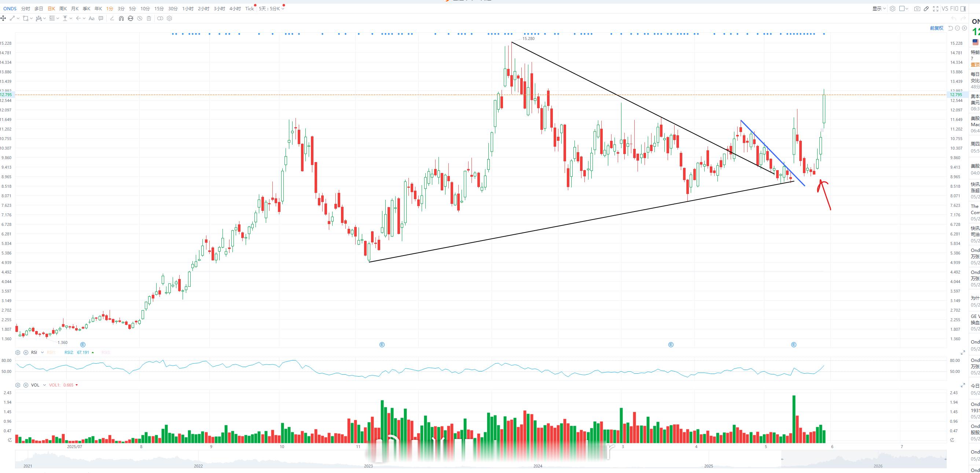Screen dimensions: 980x473
Task: Toggle drawing sync across periods icon
Action: pyautogui.click(x=131, y=18)
